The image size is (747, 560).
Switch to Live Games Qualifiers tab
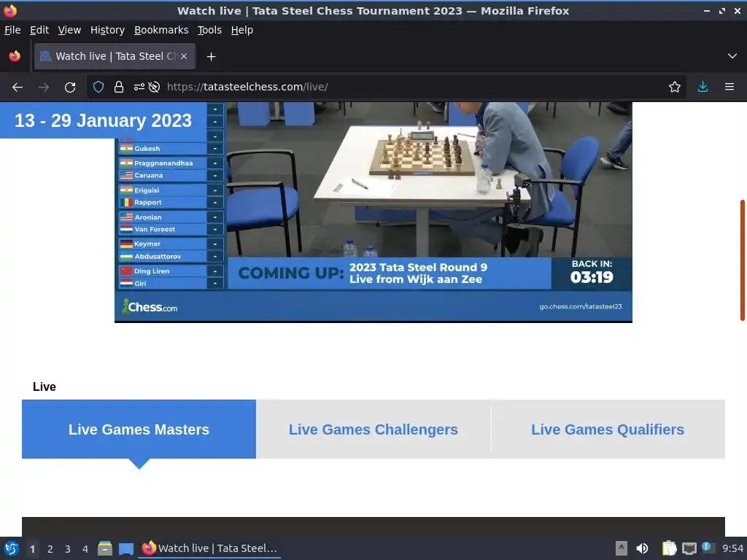[x=608, y=429]
